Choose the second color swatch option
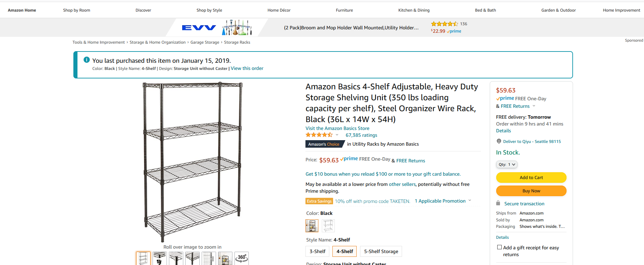Screen dimensions: 644x265 point(328,225)
